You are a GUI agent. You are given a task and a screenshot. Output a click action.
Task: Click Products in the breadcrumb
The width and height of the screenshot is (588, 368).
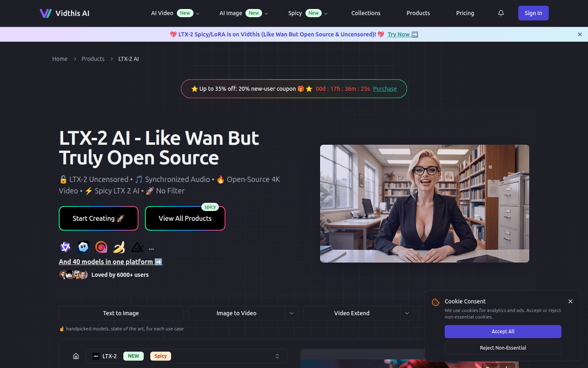tap(93, 59)
